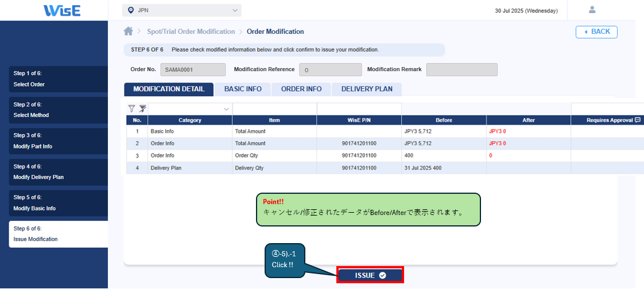Click the Modification Remark field
Image resolution: width=644 pixels, height=297 pixels.
(461, 69)
